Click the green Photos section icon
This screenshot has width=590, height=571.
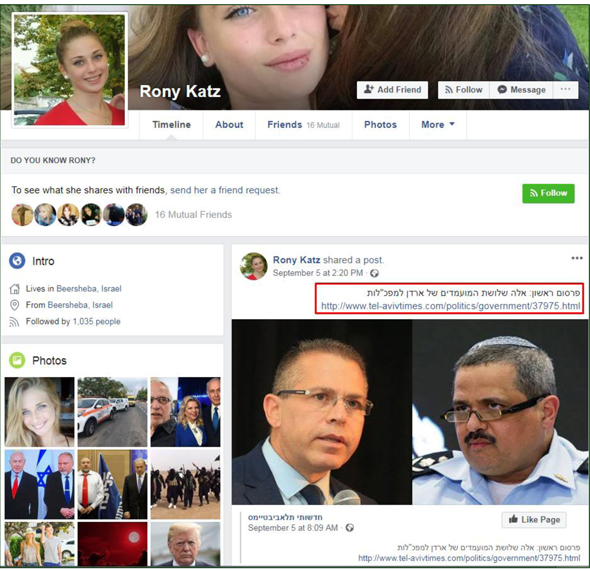coord(17,360)
